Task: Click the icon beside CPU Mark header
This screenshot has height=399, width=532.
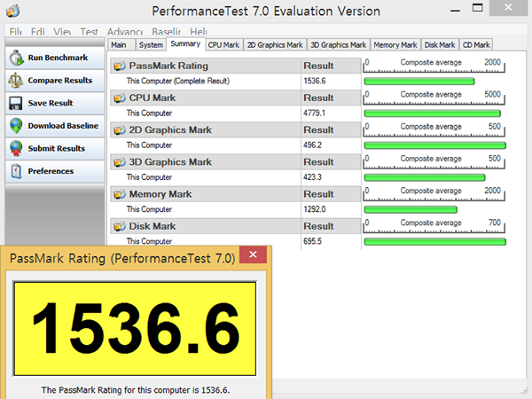Action: click(x=120, y=98)
